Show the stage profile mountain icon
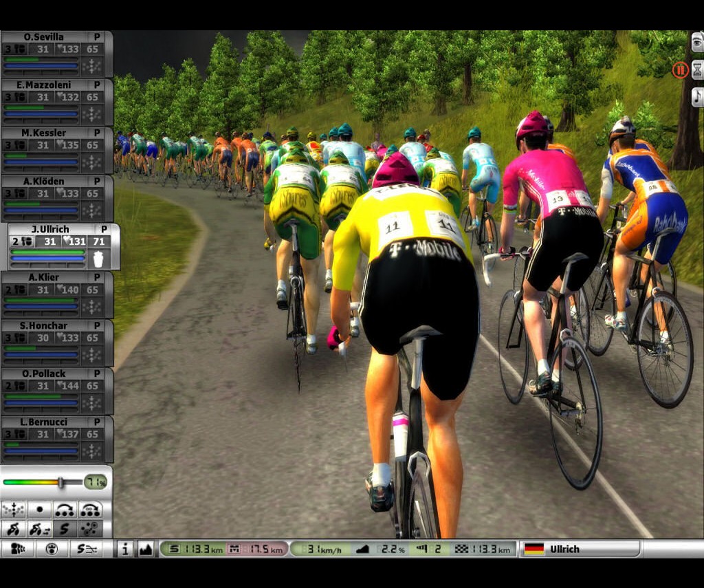The height and width of the screenshot is (588, 704). pos(146,549)
